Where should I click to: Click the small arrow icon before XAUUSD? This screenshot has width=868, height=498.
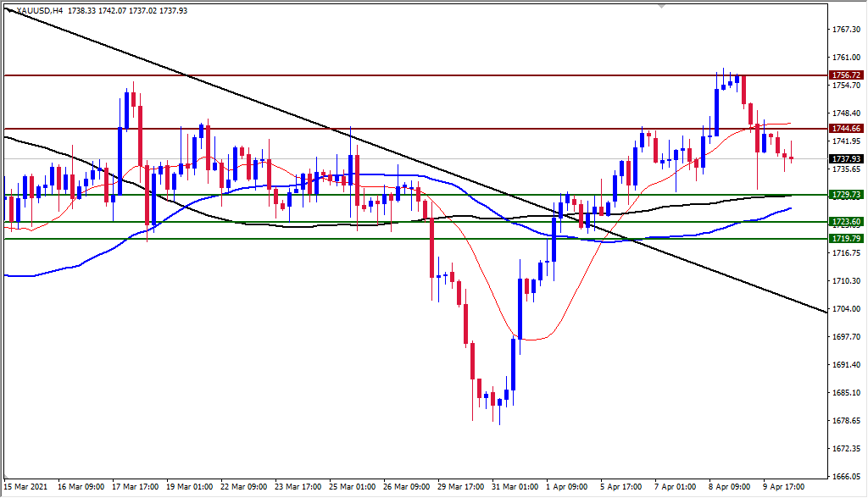pyautogui.click(x=10, y=10)
